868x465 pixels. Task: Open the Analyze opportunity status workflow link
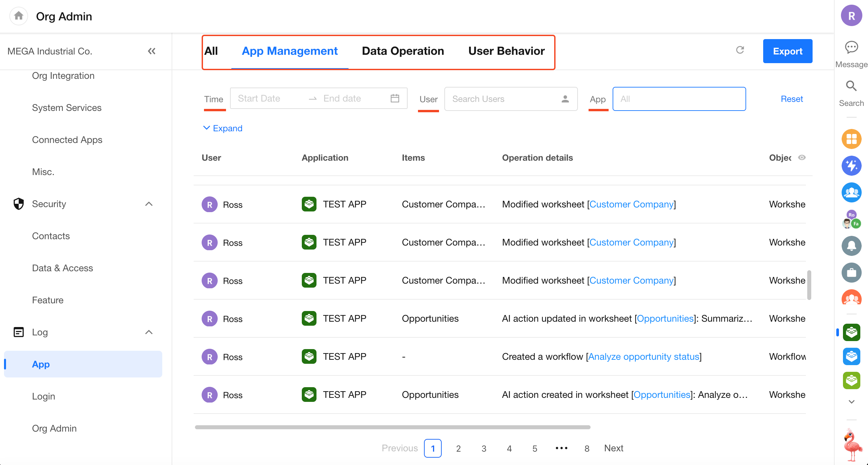pos(643,356)
